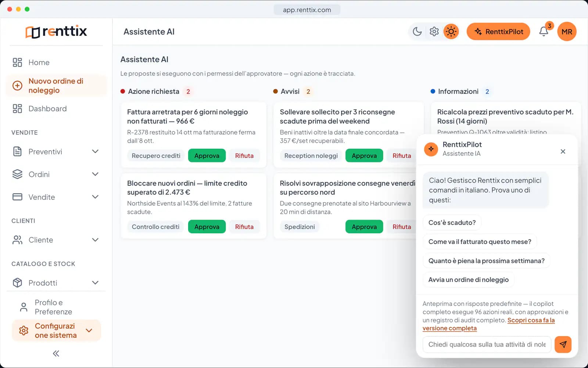Click the Cliente people icon
The height and width of the screenshot is (368, 588).
(17, 240)
